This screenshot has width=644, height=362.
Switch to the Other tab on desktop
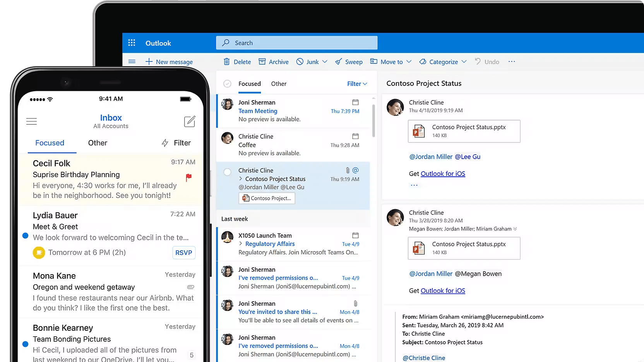[x=279, y=84]
